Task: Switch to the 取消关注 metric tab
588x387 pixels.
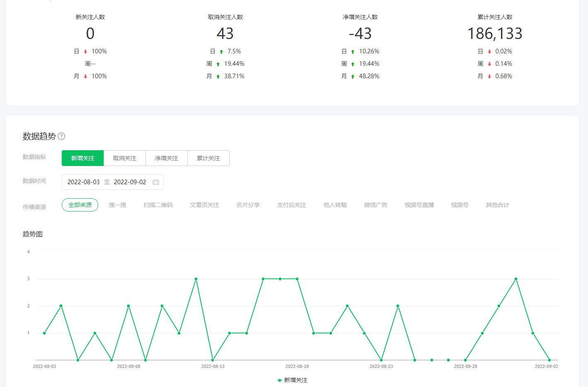Action: click(125, 158)
